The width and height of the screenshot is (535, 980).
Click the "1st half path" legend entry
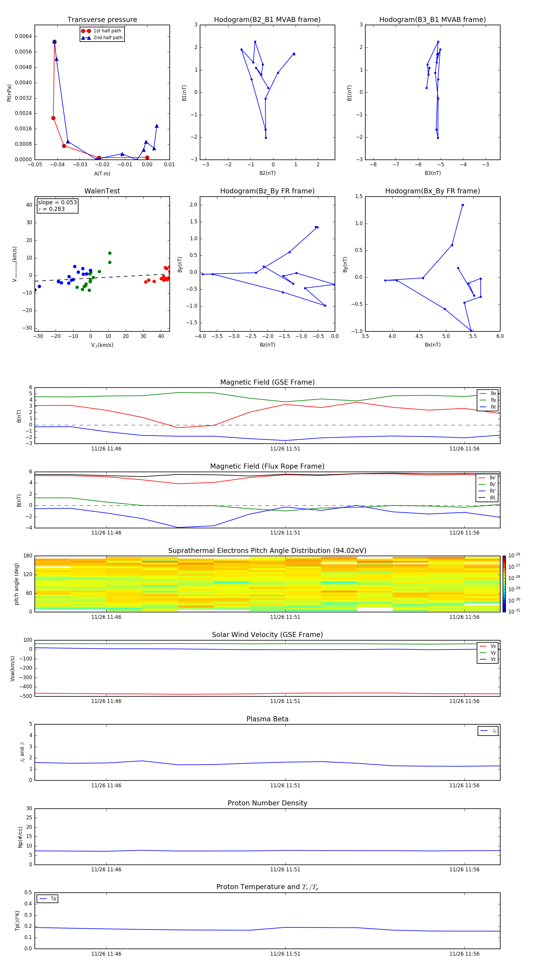tap(101, 31)
